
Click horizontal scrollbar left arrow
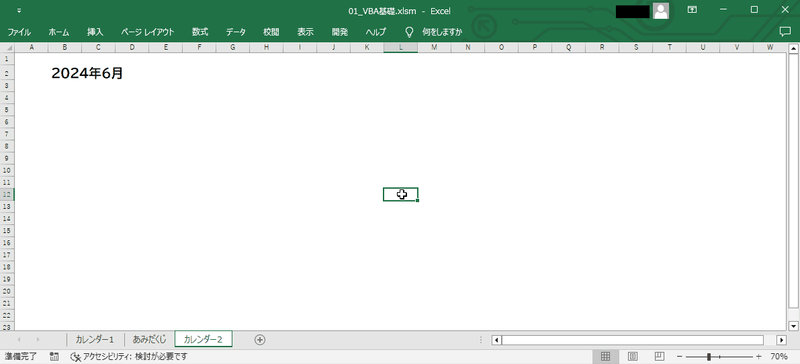[x=497, y=340]
